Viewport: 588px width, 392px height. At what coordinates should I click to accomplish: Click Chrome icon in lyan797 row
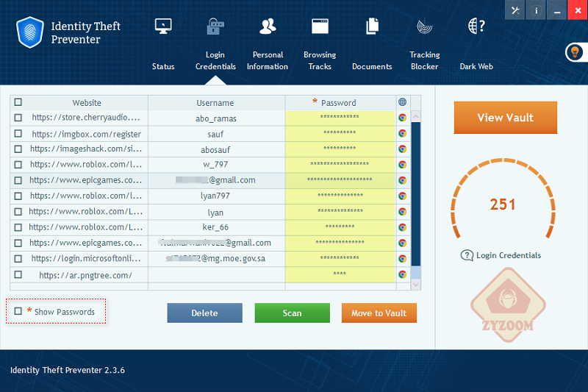click(x=402, y=196)
